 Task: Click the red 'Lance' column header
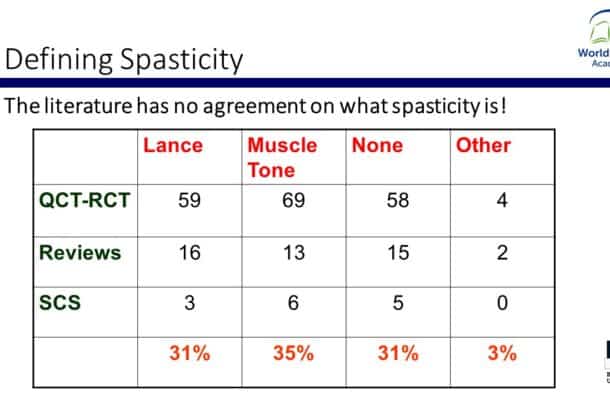pos(172,146)
